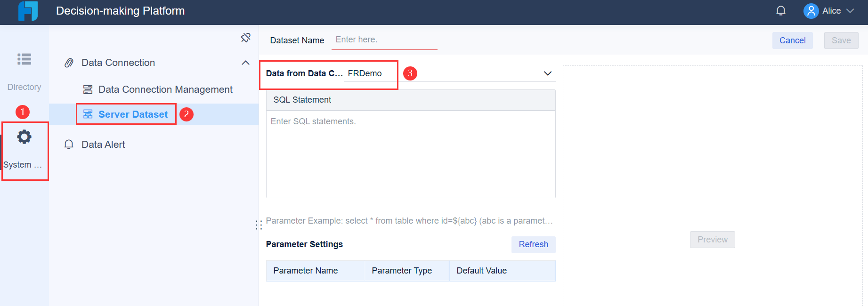Screen dimensions: 868x306
Task: Select the Data Alert menu item
Action: pos(103,145)
